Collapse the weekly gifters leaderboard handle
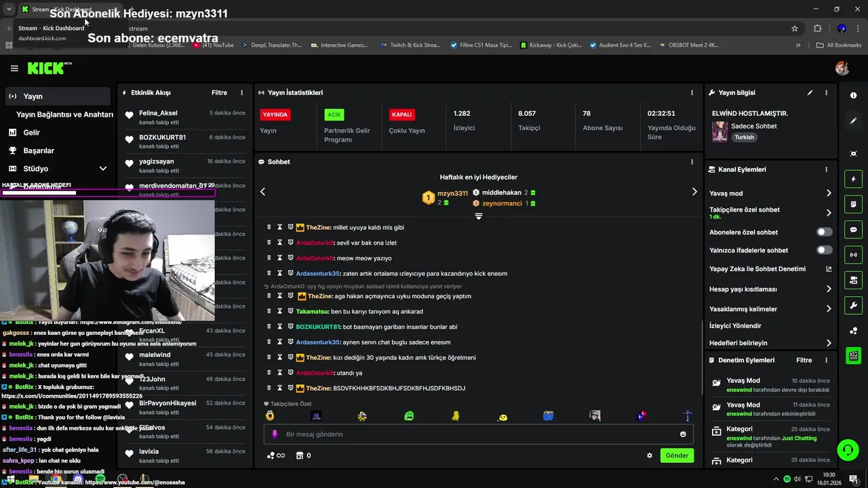 pos(478,216)
